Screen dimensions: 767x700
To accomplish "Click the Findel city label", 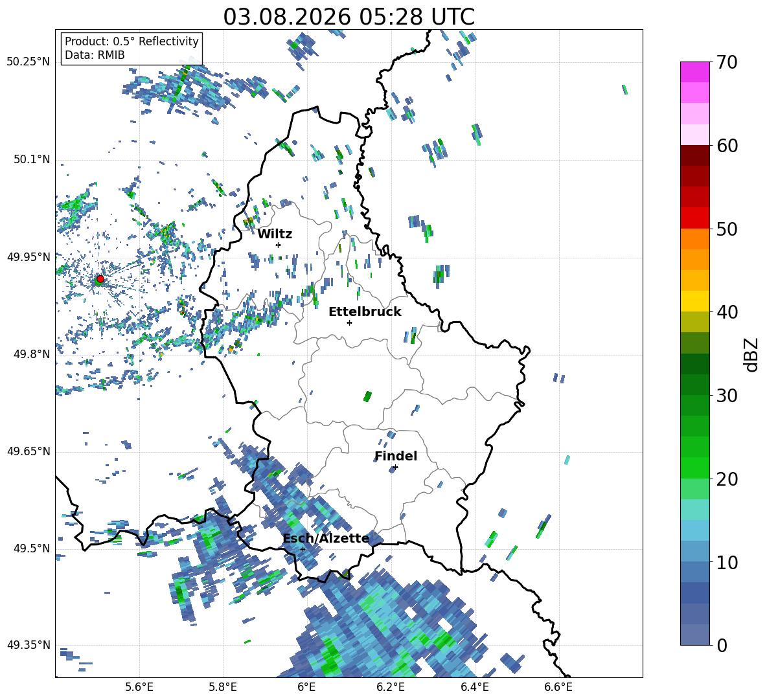I will pos(396,456).
